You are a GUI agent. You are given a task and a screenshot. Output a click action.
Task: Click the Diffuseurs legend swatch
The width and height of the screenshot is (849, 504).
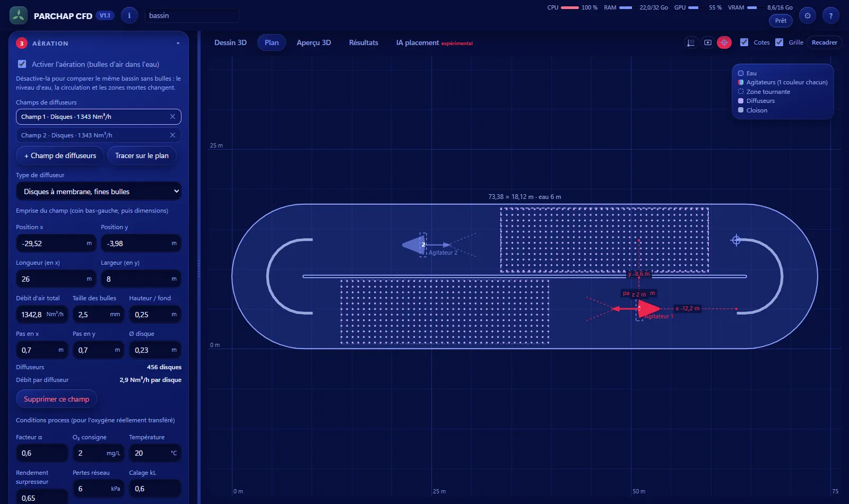(x=741, y=101)
